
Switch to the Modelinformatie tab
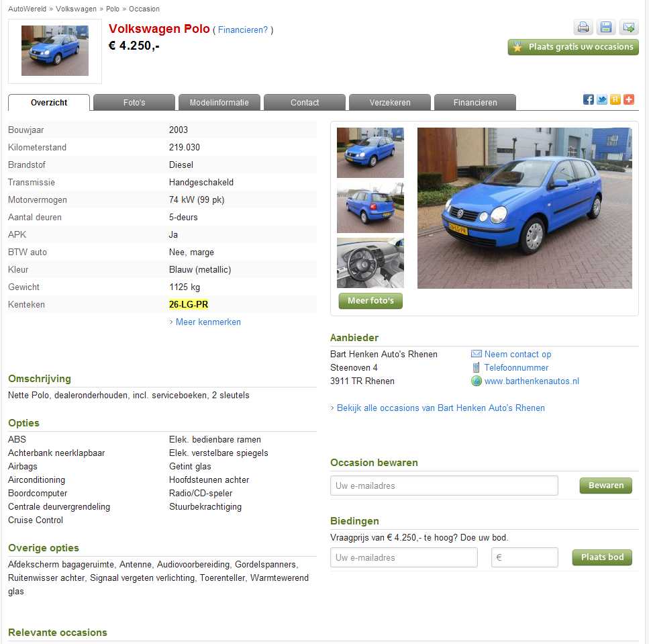219,102
